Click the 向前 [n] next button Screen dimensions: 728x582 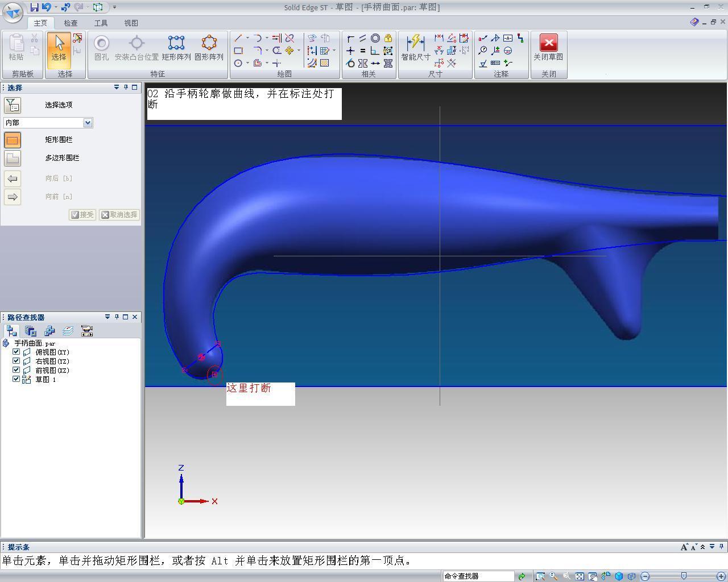tap(13, 197)
